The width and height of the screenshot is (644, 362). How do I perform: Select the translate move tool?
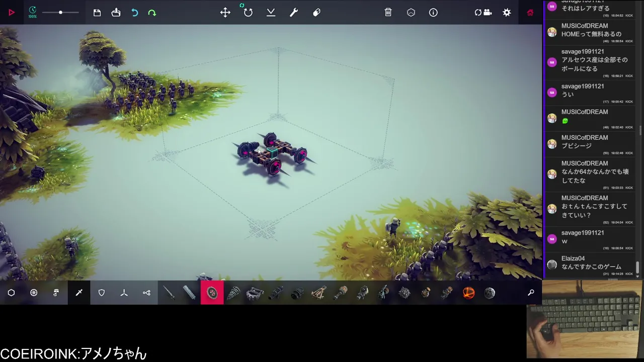point(225,13)
